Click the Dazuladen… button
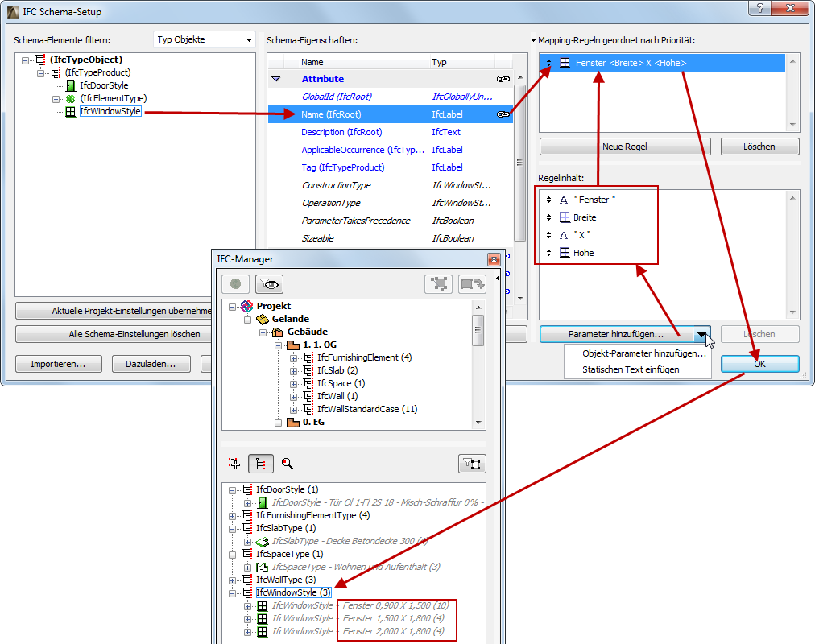 pos(151,364)
